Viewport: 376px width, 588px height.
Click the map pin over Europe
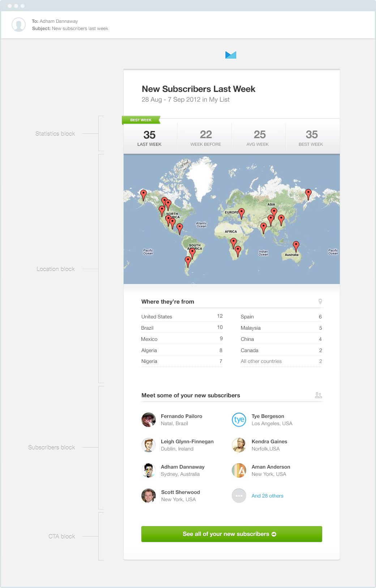[242, 213]
